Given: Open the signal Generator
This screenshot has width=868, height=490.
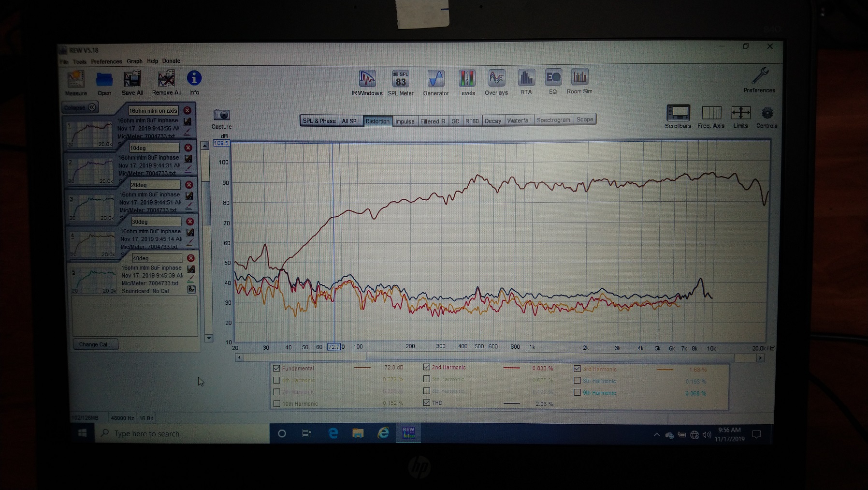Looking at the screenshot, I should click(x=436, y=78).
